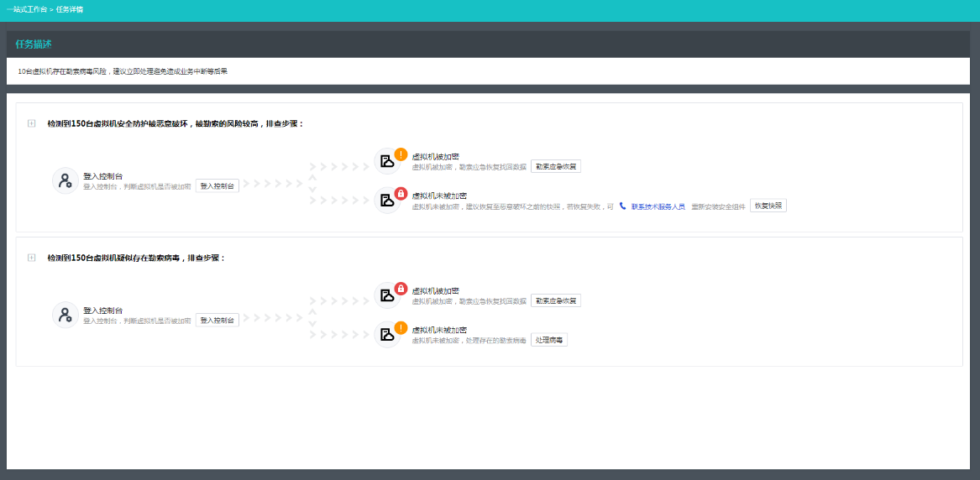This screenshot has height=480, width=980.
Task: Click orange warning badge in first section
Action: [x=401, y=154]
